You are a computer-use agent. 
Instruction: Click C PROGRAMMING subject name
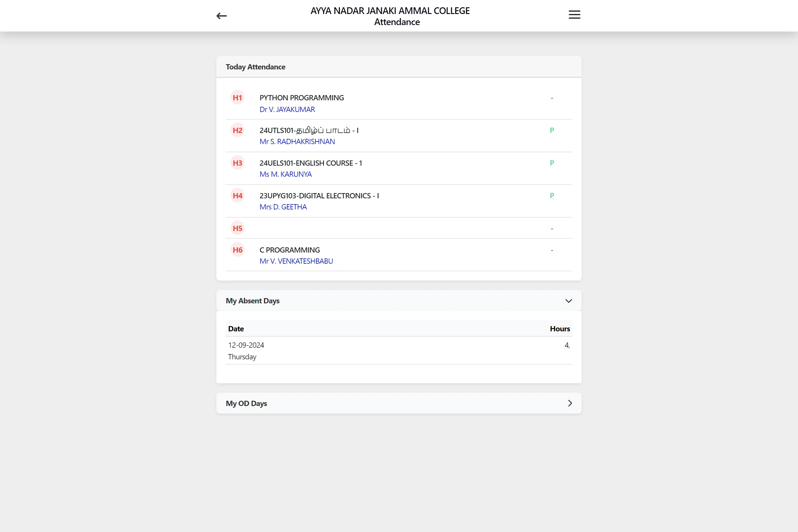(290, 250)
